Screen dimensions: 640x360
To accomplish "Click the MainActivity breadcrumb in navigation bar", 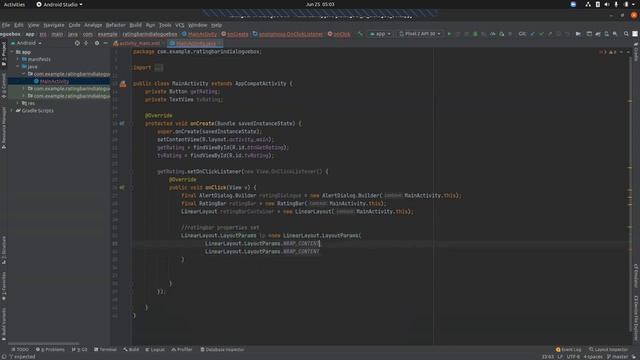I will click(199, 34).
